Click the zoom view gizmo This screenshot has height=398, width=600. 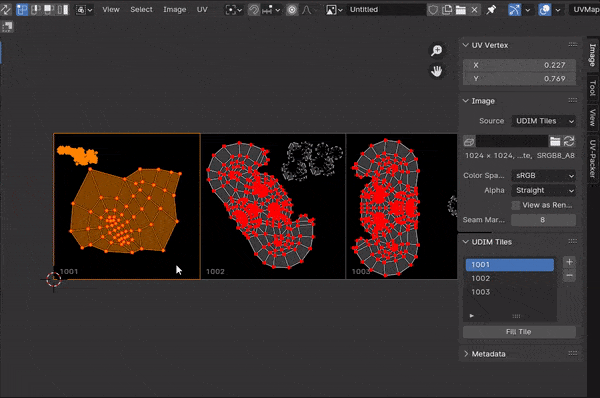[437, 51]
